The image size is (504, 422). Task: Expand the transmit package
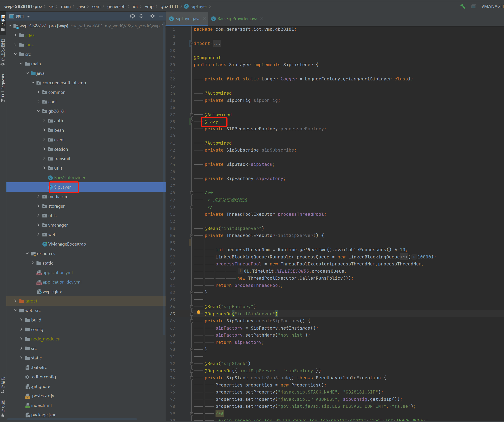point(45,158)
